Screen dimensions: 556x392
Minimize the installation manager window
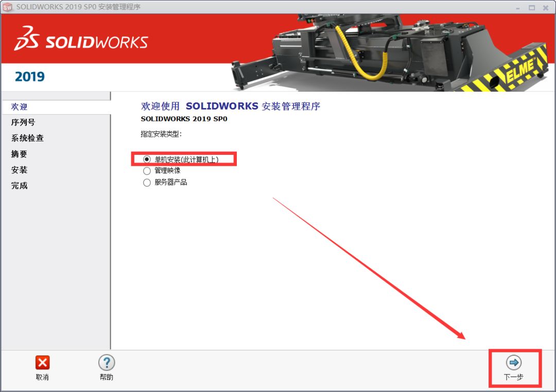(x=517, y=7)
